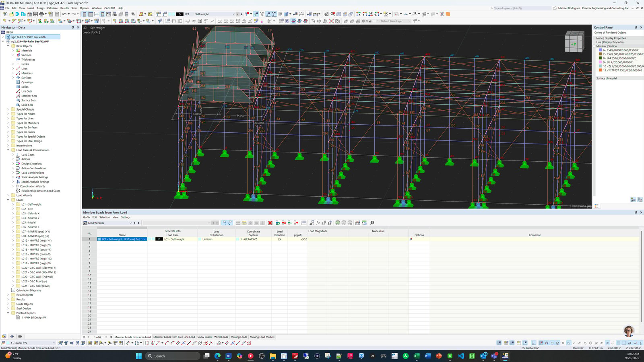
Task: Switch to the Snow Loads tab
Action: click(x=204, y=337)
